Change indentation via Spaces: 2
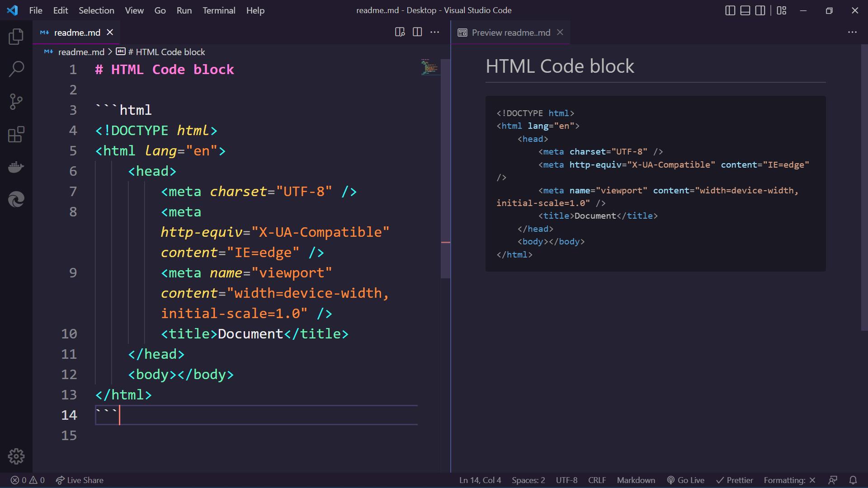 pyautogui.click(x=528, y=480)
